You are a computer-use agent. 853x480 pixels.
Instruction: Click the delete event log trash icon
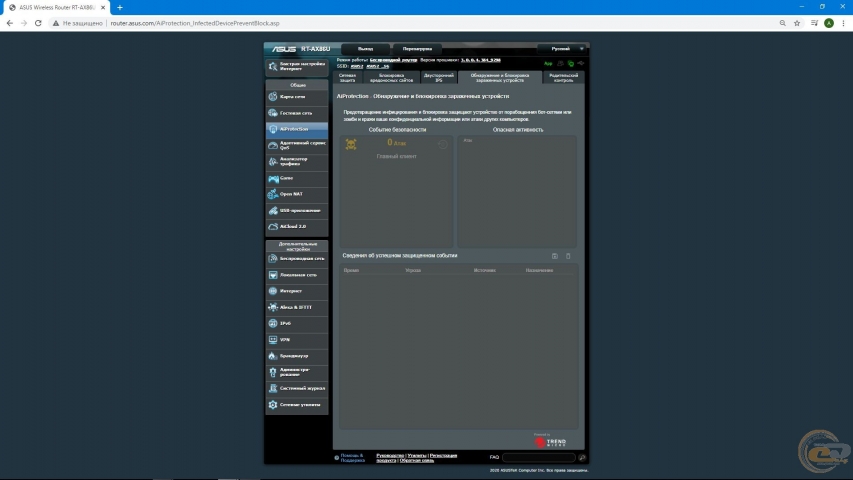click(568, 256)
